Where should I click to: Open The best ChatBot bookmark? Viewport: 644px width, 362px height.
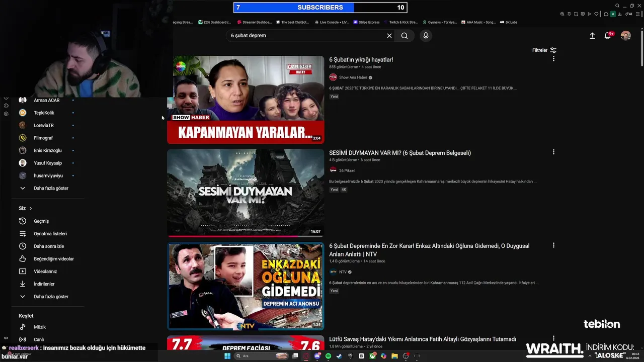pyautogui.click(x=292, y=22)
